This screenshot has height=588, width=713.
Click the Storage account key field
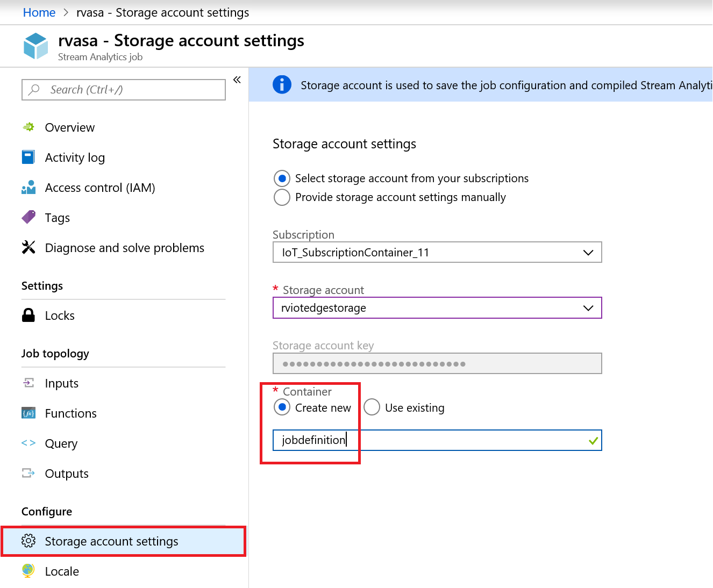(x=437, y=363)
